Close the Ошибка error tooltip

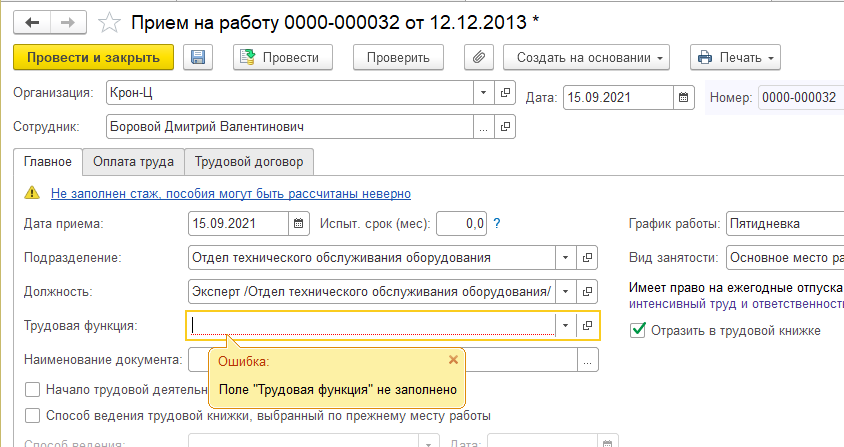[x=453, y=360]
